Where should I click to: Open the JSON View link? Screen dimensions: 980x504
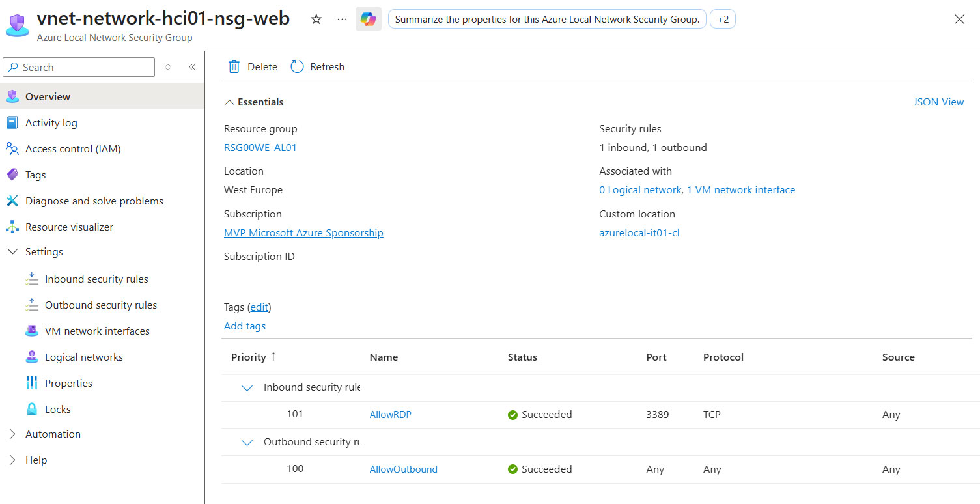pyautogui.click(x=938, y=102)
